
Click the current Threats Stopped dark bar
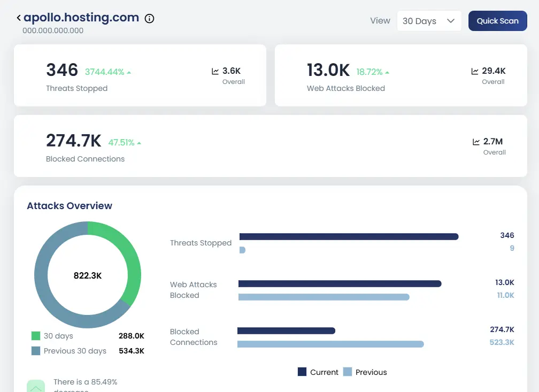(x=349, y=236)
